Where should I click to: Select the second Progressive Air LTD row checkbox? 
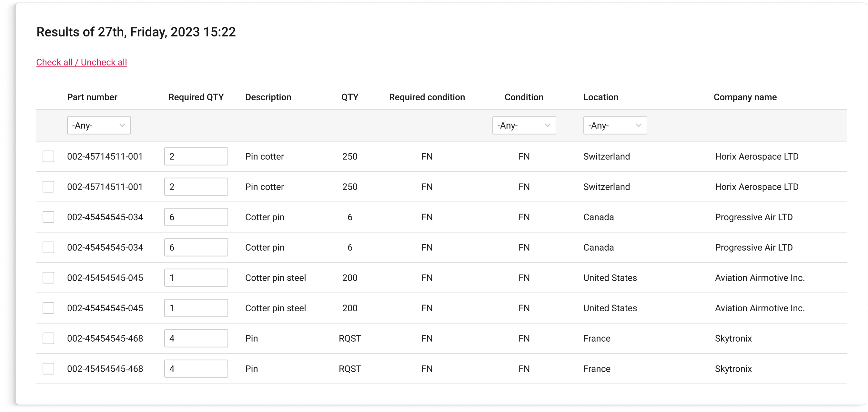pos(48,247)
